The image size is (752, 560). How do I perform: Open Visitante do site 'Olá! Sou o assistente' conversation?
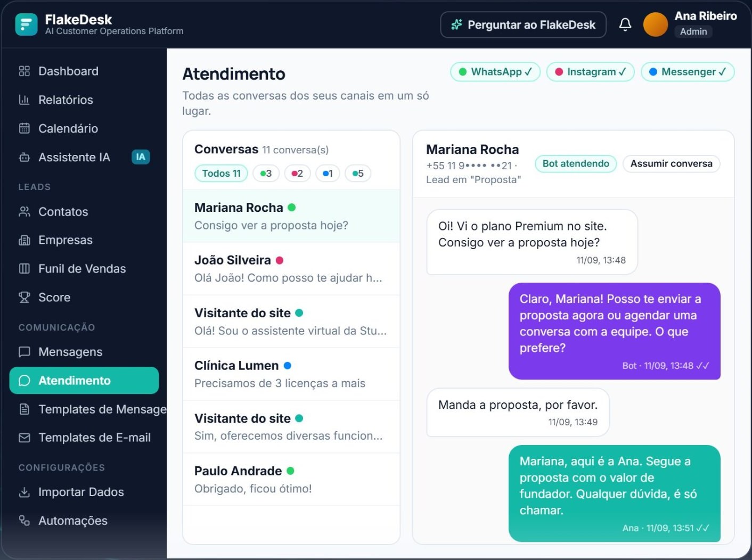pos(291,322)
